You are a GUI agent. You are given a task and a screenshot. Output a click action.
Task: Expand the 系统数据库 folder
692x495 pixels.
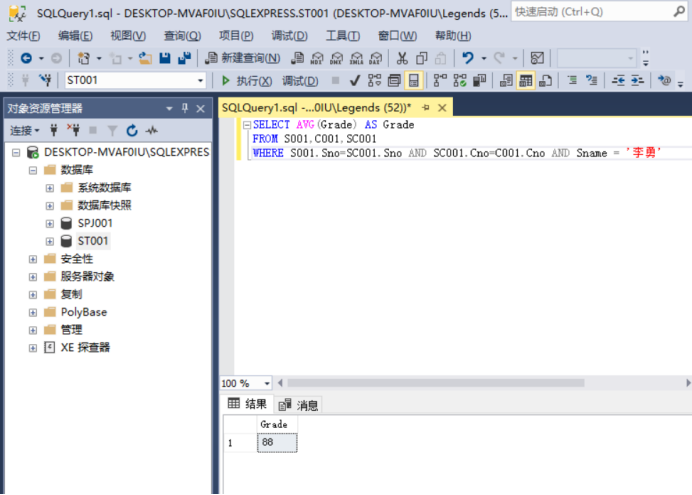coord(50,188)
